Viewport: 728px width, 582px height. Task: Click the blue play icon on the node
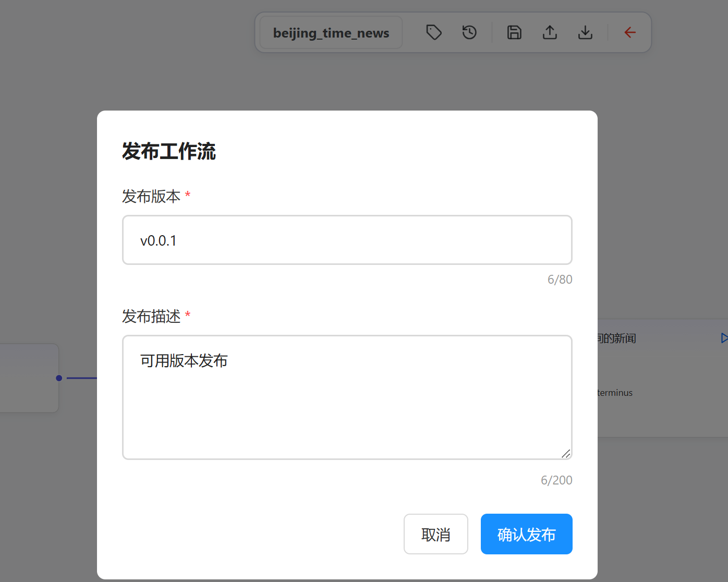click(x=724, y=338)
